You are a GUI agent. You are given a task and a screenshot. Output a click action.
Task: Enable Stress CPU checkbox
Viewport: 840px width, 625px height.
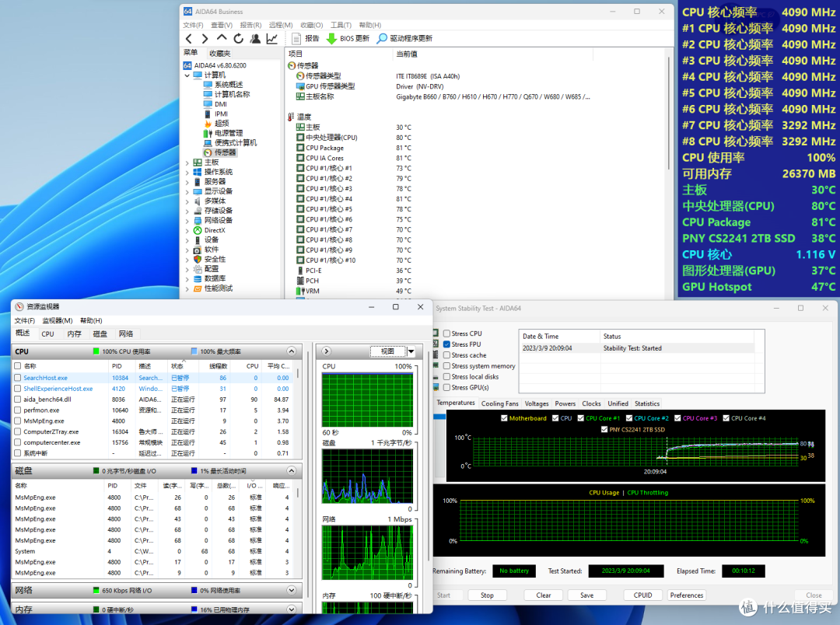coord(446,333)
